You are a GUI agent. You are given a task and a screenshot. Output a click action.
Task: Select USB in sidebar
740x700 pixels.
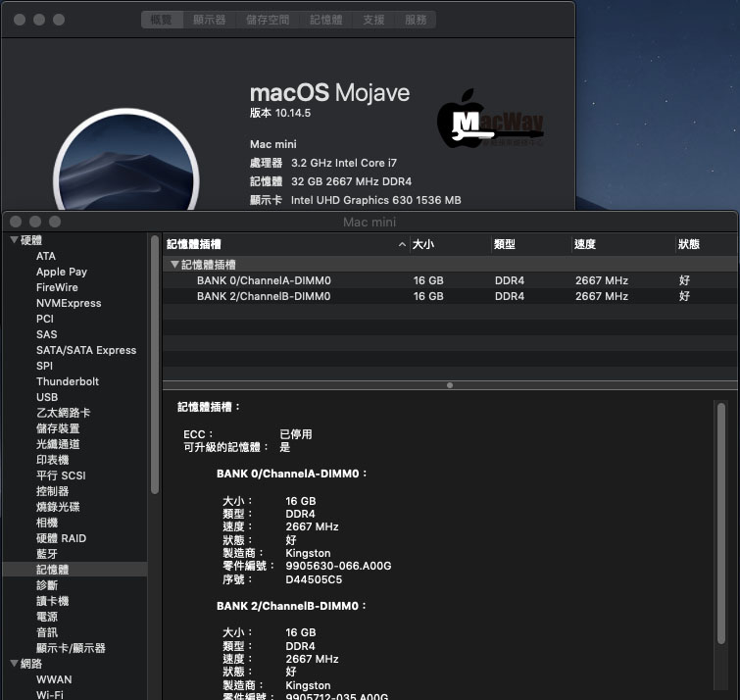click(x=47, y=397)
